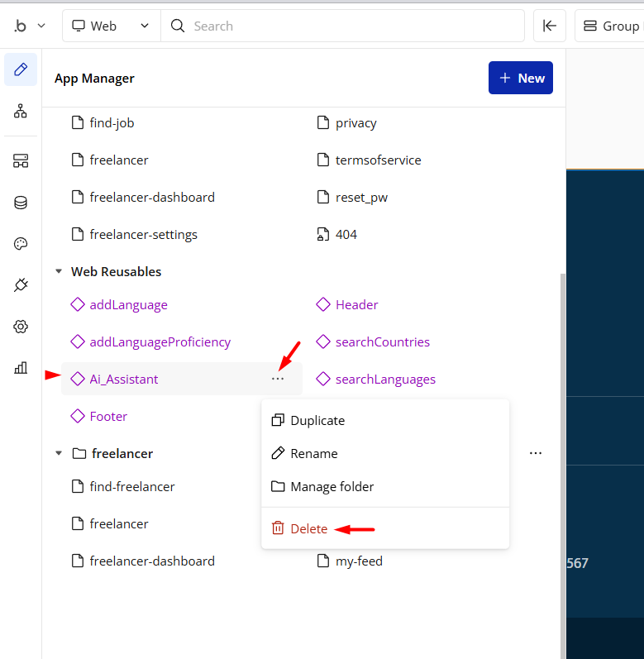
Task: Open the Settings gear icon
Action: [x=21, y=327]
